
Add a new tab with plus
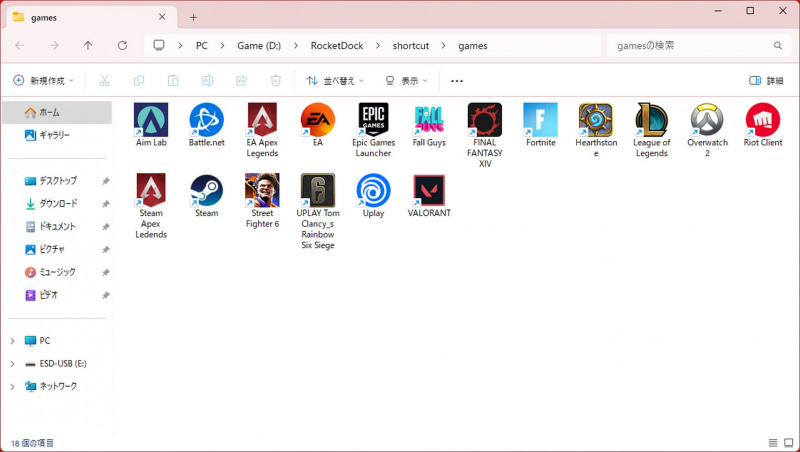pos(193,17)
